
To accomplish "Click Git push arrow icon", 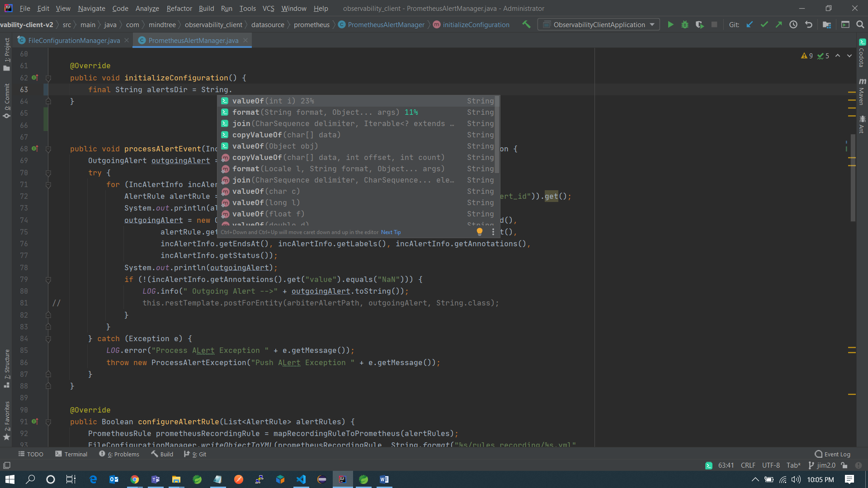I will coord(778,24).
